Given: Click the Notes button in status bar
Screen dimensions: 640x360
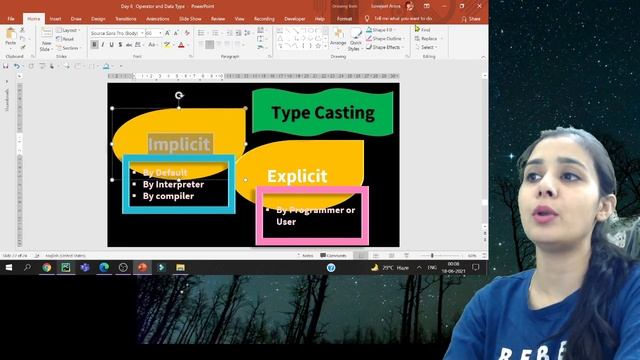Looking at the screenshot, I should point(305,256).
